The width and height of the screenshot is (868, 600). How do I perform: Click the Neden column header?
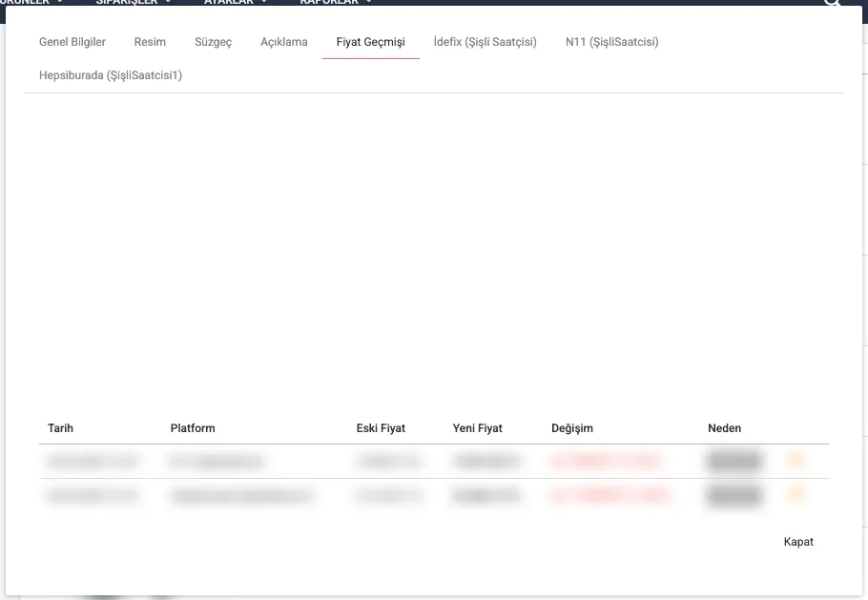coord(725,428)
